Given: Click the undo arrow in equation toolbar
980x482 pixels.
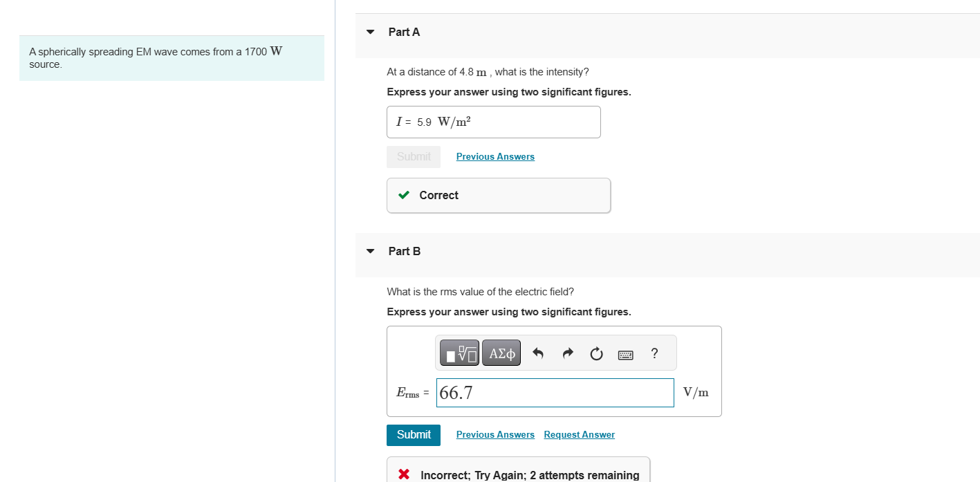Looking at the screenshot, I should point(538,354).
